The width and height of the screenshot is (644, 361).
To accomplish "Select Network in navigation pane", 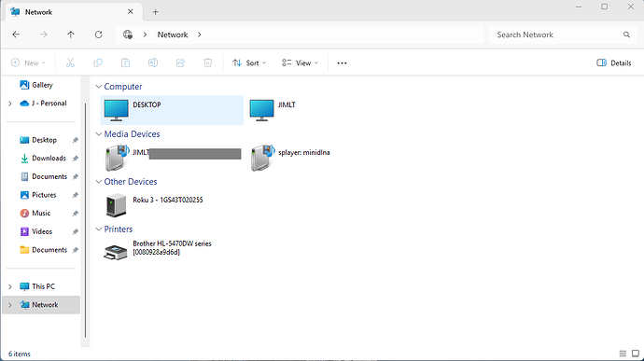I will (41, 305).
